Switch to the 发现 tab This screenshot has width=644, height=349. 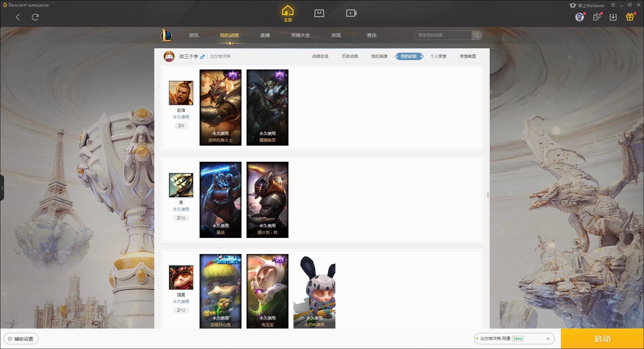tap(336, 35)
